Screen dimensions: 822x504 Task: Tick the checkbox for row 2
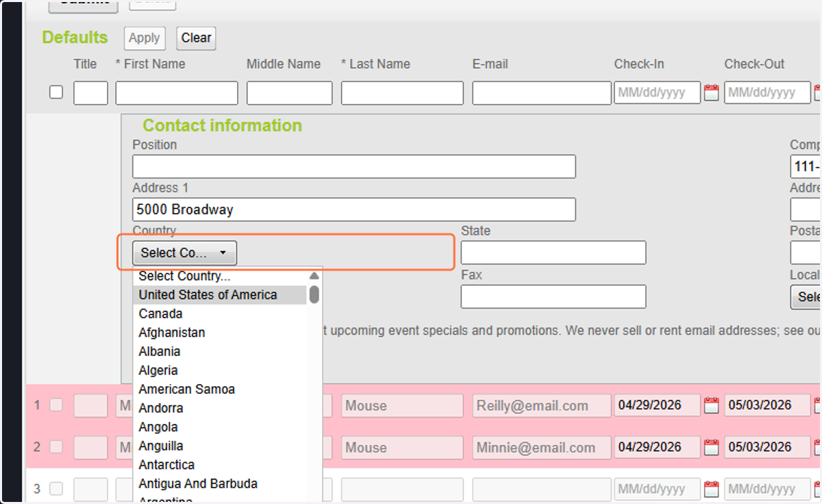click(56, 446)
